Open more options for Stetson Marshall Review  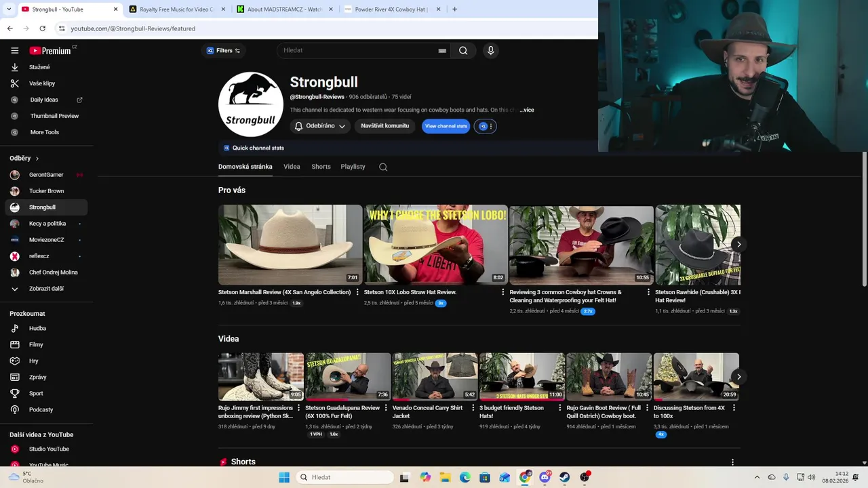coord(357,292)
